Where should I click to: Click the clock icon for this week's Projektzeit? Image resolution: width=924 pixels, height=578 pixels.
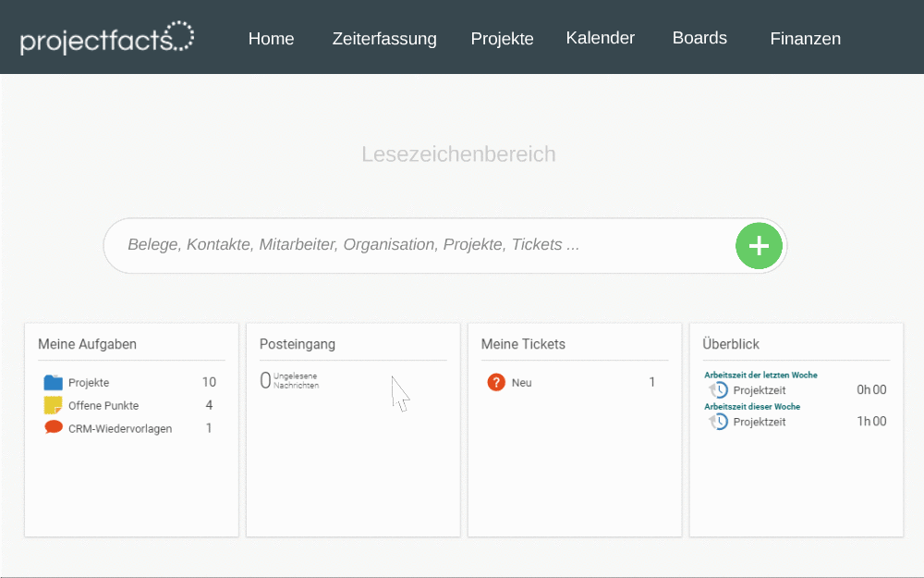[x=718, y=421]
